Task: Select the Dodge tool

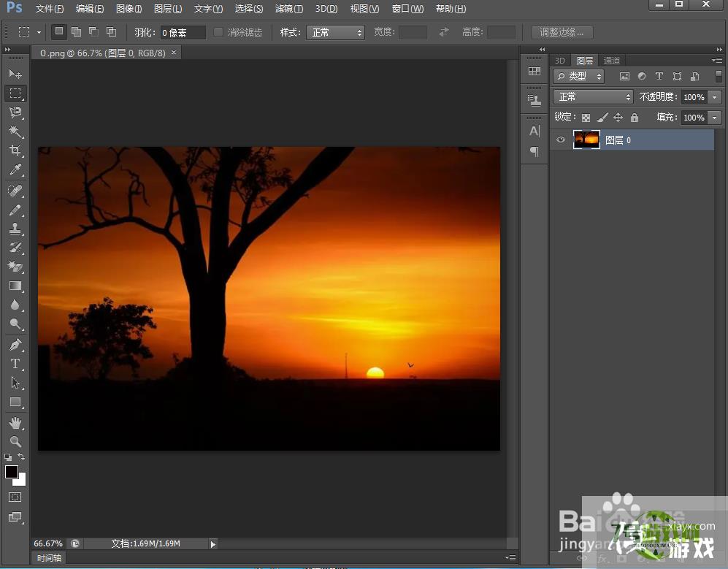Action: (x=15, y=324)
